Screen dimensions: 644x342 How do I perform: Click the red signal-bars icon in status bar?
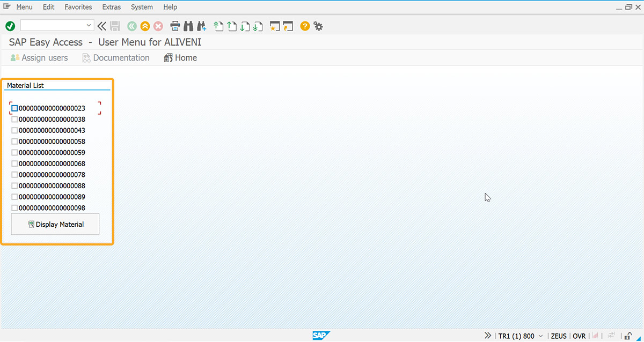[595, 336]
